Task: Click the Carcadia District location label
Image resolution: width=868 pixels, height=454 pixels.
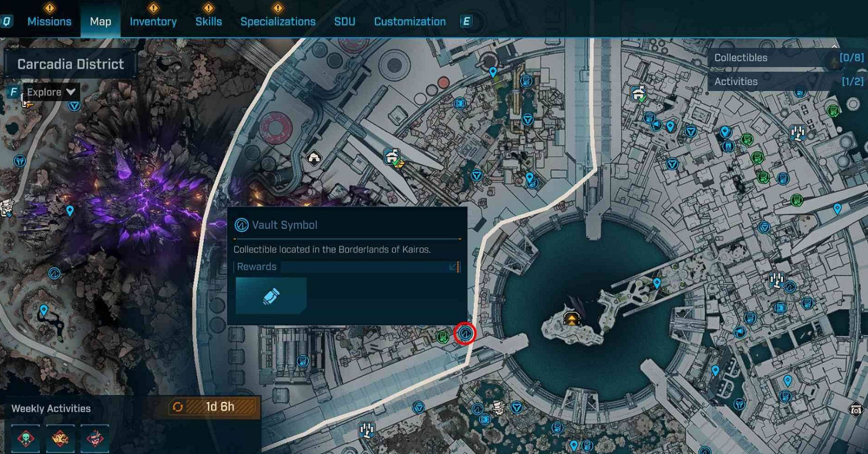Action: 71,64
